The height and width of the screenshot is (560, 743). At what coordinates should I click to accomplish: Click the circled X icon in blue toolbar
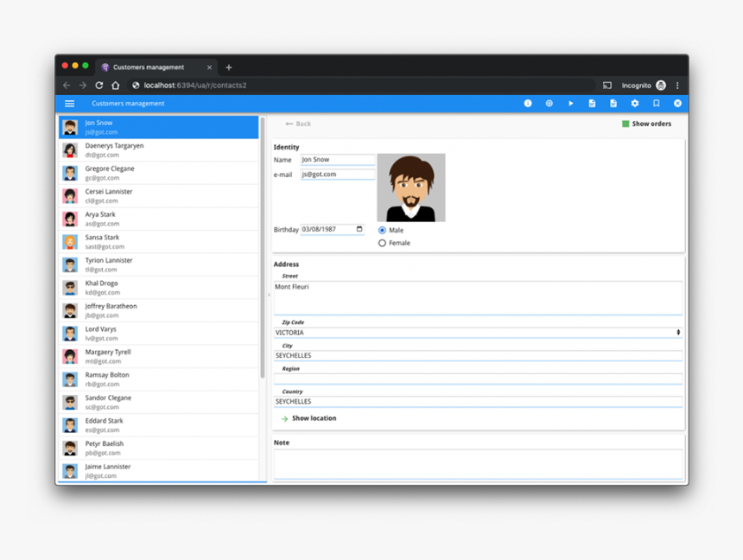pos(677,104)
